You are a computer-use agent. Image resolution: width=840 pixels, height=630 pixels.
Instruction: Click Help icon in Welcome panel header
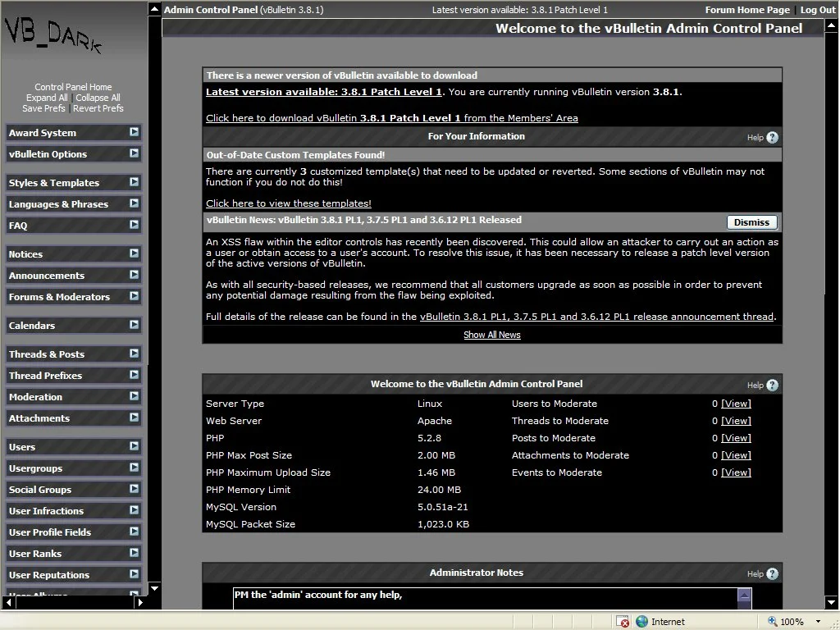coord(772,386)
